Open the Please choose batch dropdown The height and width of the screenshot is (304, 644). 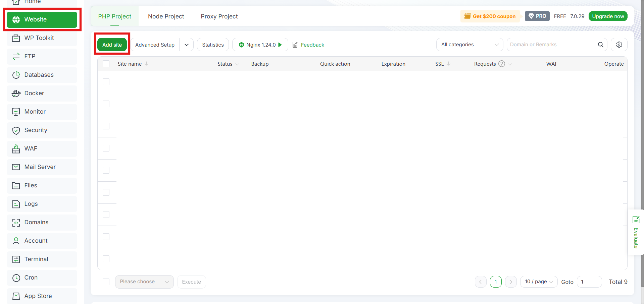click(x=144, y=282)
